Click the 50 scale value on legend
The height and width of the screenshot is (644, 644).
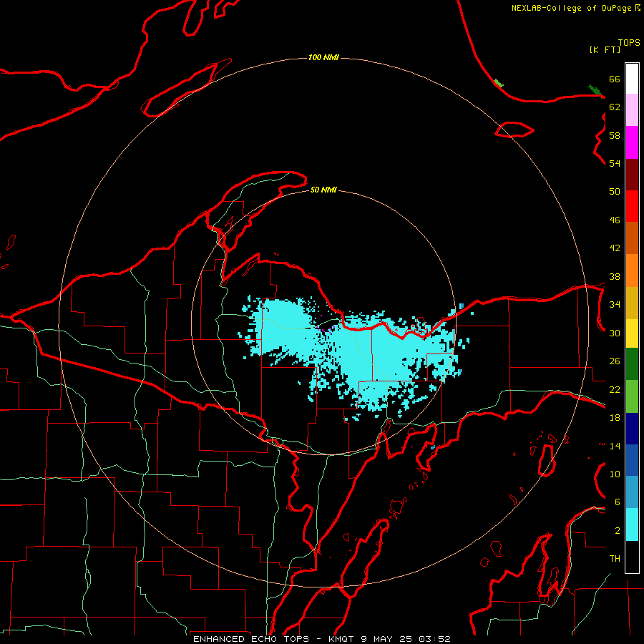click(x=615, y=191)
